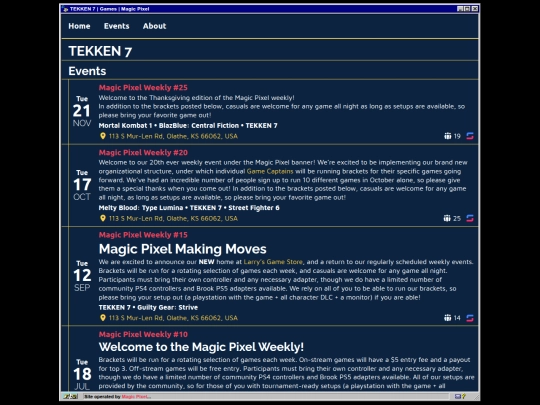
Task: Open the Weekly #15 address link
Action: click(173, 318)
